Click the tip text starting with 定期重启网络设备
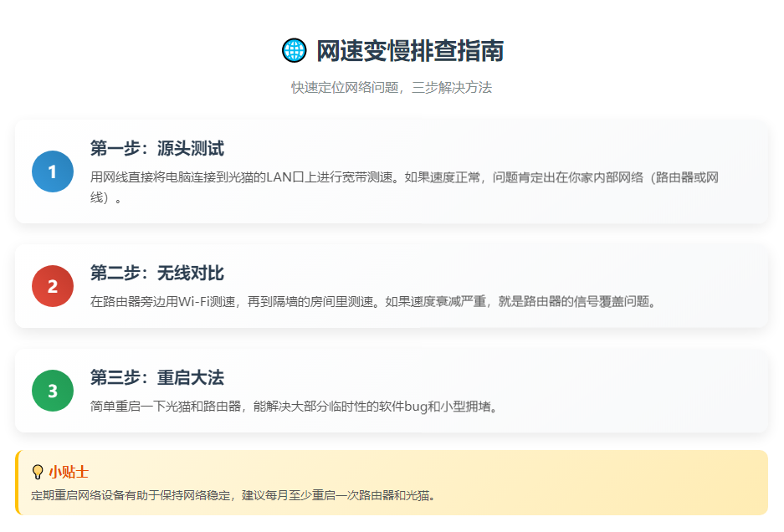The width and height of the screenshot is (784, 532). [x=233, y=495]
